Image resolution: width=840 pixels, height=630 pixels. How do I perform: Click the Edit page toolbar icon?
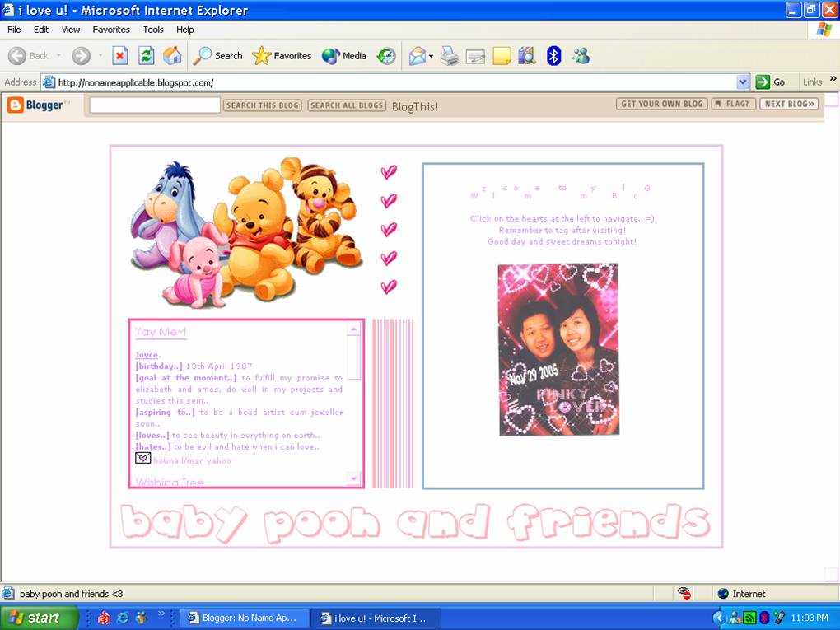point(475,56)
